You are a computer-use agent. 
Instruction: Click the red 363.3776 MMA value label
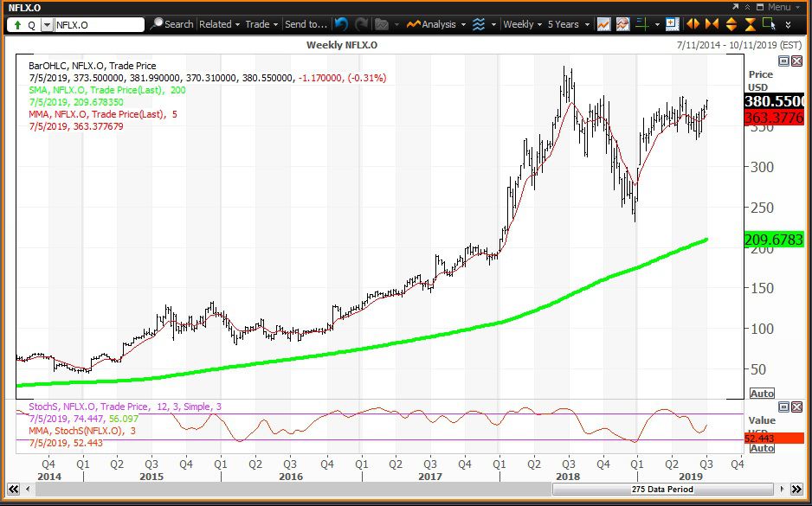coord(774,118)
